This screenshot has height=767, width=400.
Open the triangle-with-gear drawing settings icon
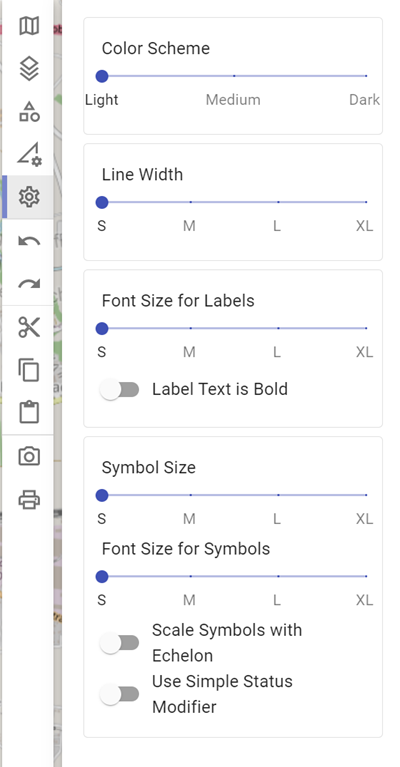(29, 154)
